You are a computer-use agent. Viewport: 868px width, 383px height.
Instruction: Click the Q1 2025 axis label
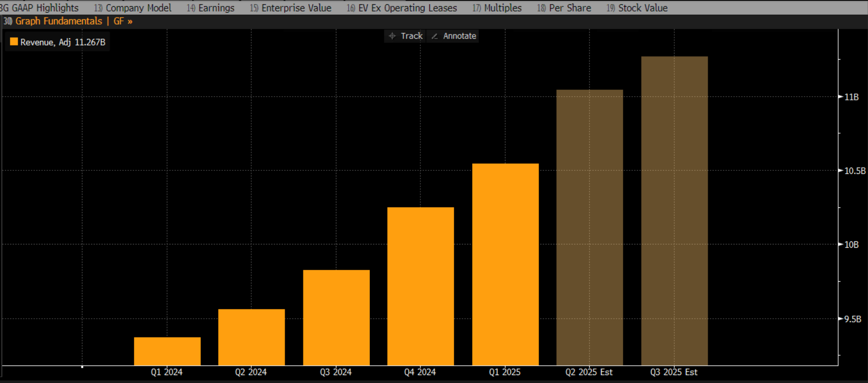(x=505, y=372)
